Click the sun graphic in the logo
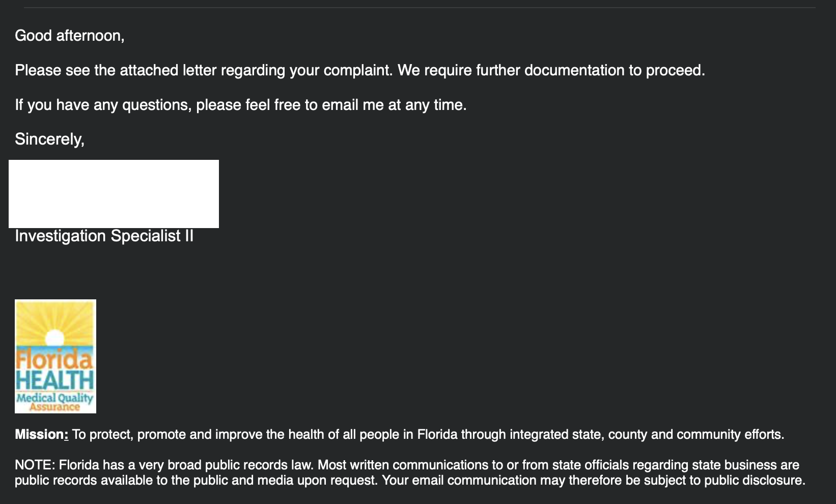The height and width of the screenshot is (504, 836). click(x=54, y=337)
